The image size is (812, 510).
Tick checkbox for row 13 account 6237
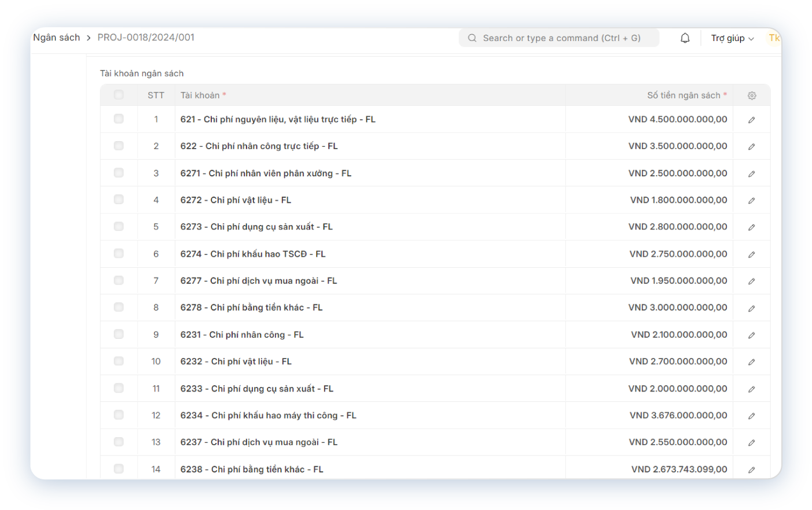point(119,442)
